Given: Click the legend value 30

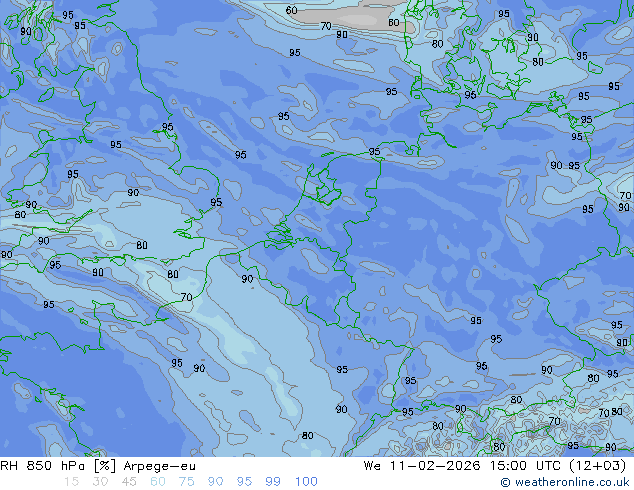Looking at the screenshot, I should tap(100, 482).
